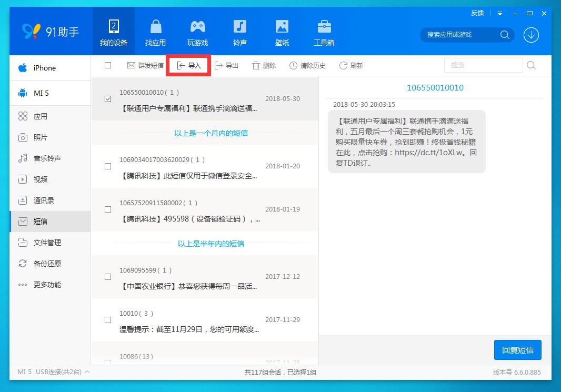
Task: Expand the USB连接 device list chevron
Action: click(x=87, y=372)
